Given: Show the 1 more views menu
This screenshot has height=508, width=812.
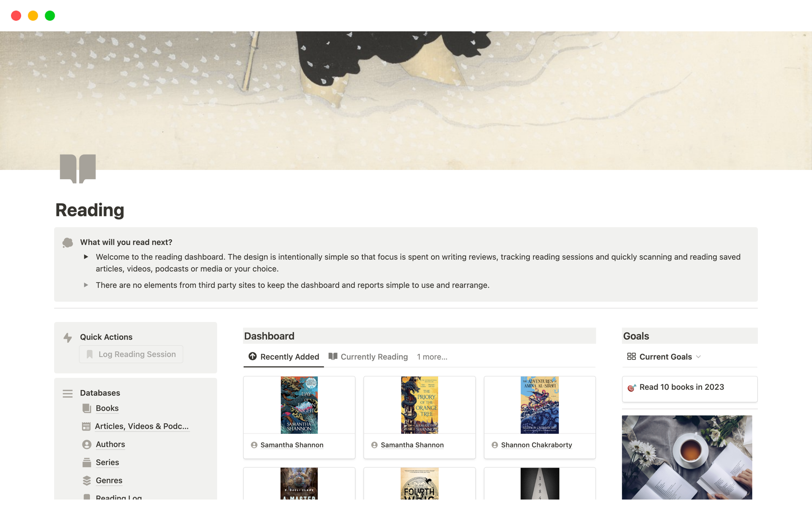Looking at the screenshot, I should tap(432, 357).
